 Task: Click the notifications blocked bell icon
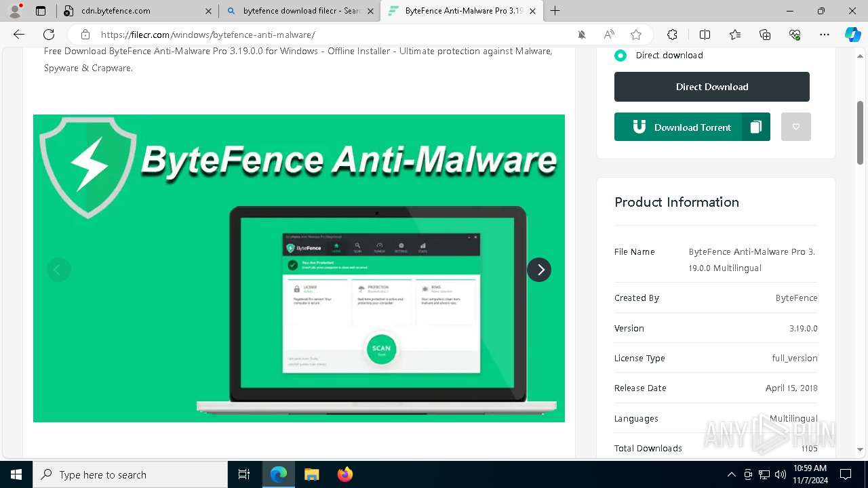coord(582,35)
